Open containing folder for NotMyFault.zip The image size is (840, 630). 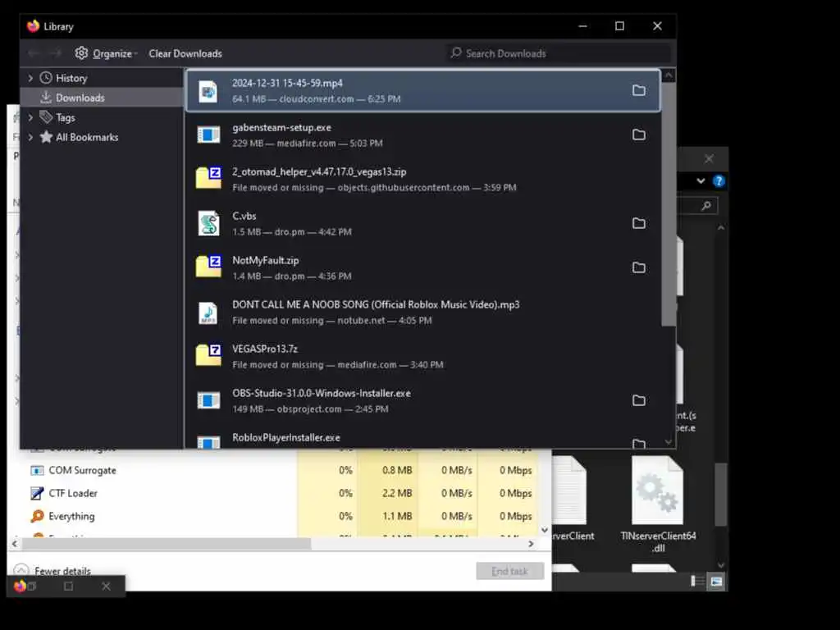pyautogui.click(x=638, y=268)
